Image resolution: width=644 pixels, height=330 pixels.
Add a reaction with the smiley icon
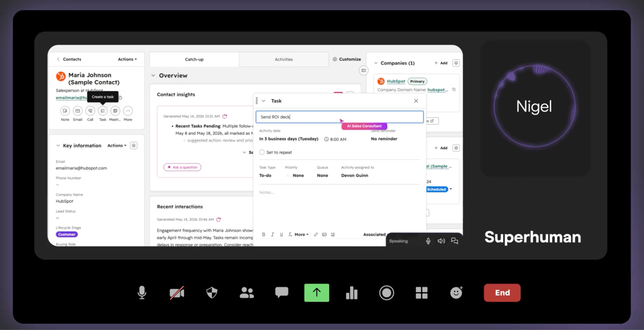456,293
